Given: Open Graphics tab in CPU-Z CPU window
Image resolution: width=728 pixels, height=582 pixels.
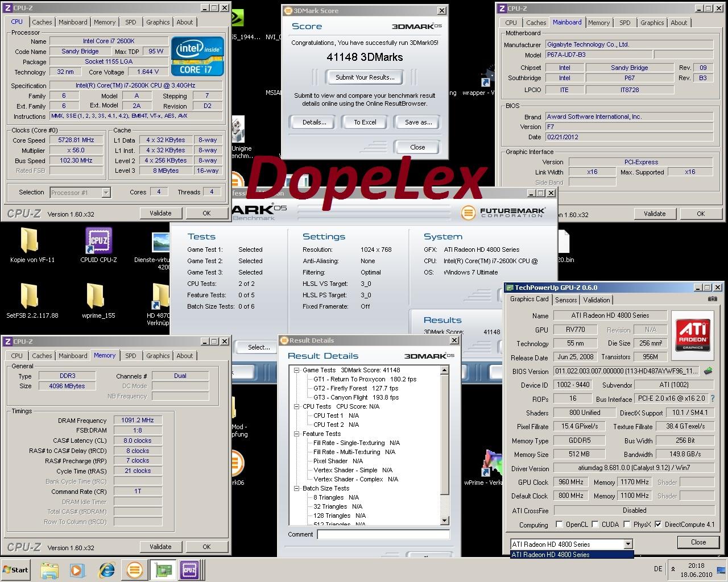Looking at the screenshot, I should 158,22.
